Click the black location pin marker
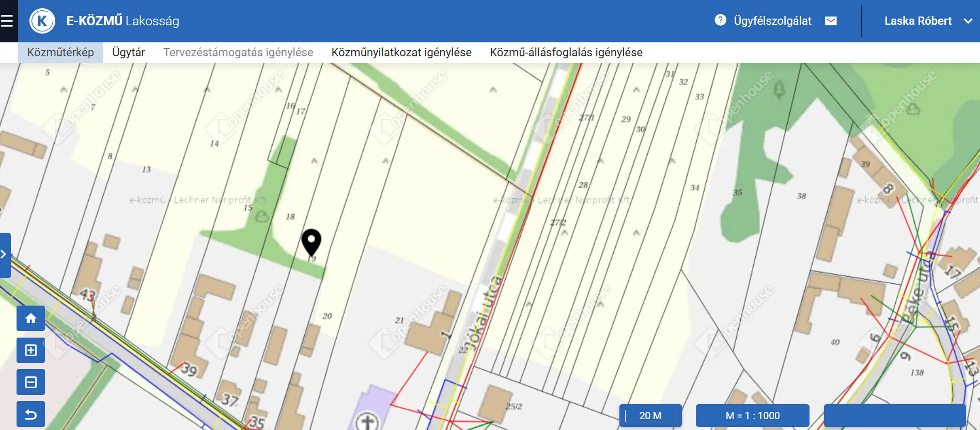 tap(311, 243)
